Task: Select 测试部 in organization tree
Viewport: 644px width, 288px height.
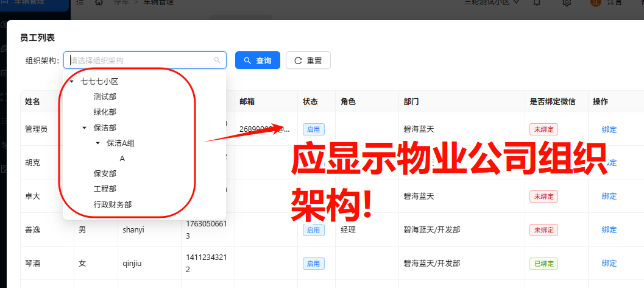Action: click(105, 97)
